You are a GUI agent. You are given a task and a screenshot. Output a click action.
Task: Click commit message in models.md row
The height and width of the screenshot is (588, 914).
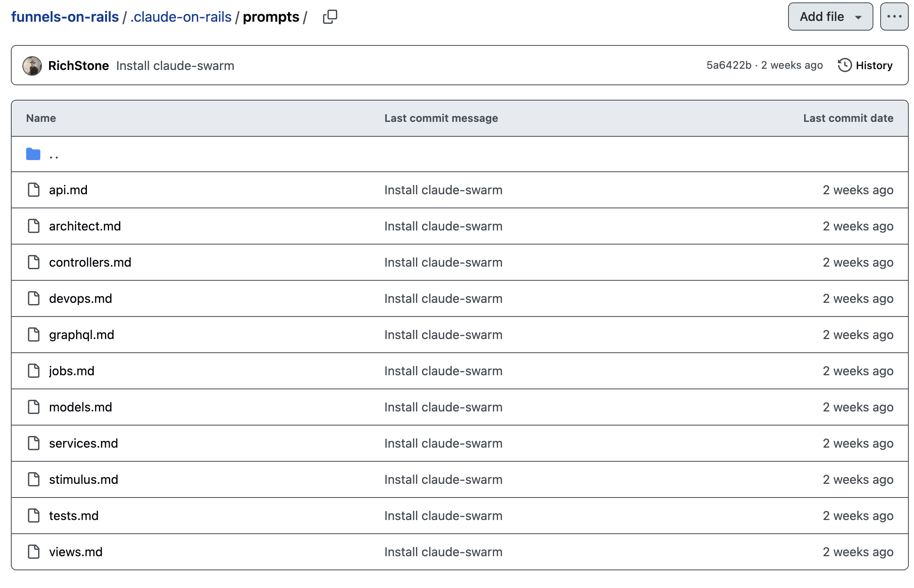coord(443,407)
